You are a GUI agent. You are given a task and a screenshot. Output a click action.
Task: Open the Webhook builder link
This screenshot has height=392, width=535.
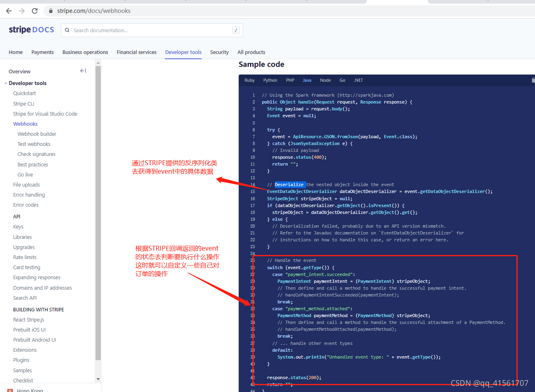(x=37, y=134)
